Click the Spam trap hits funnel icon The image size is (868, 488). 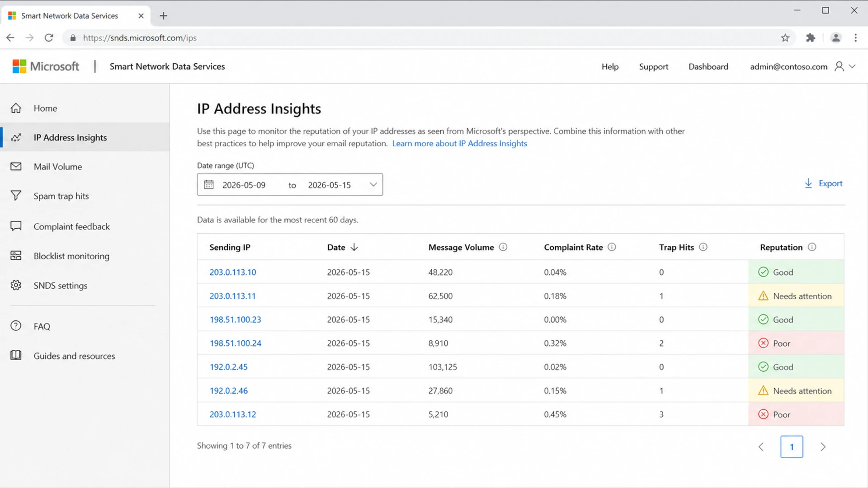tap(16, 196)
